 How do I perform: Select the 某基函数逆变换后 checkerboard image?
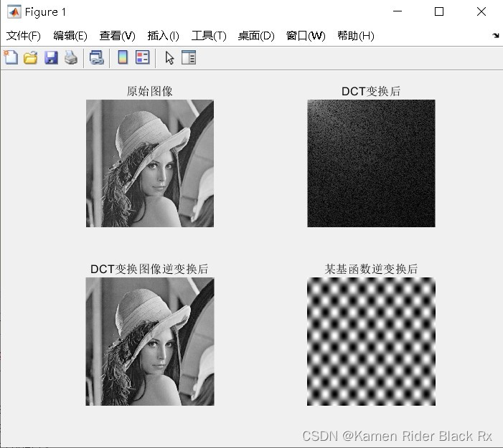point(371,342)
